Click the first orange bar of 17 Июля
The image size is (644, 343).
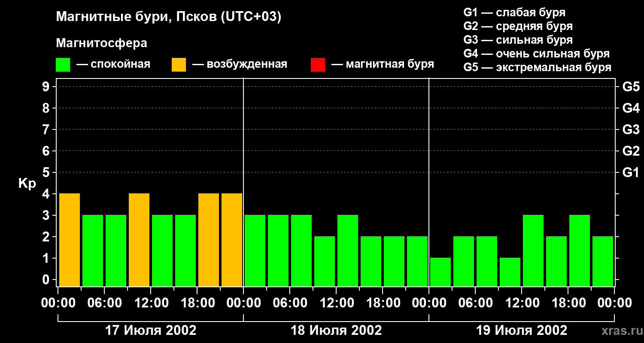point(70,240)
